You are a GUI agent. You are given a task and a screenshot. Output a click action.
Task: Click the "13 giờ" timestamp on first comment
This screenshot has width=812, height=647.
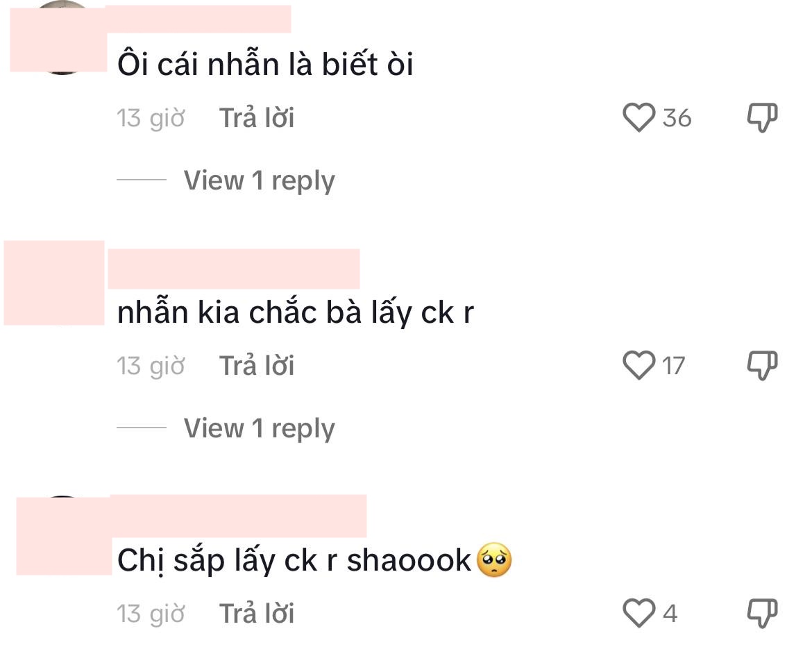pyautogui.click(x=151, y=118)
